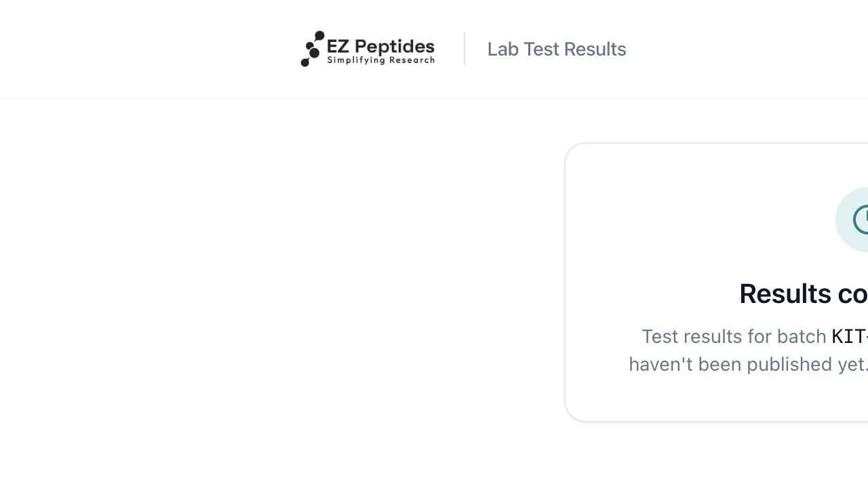Image resolution: width=868 pixels, height=488 pixels.
Task: Click the vertical divider beside the logo
Action: point(465,49)
